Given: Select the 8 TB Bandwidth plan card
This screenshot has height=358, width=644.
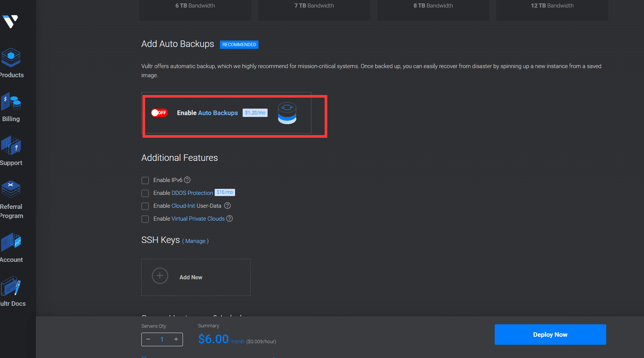Looking at the screenshot, I should click(x=433, y=10).
